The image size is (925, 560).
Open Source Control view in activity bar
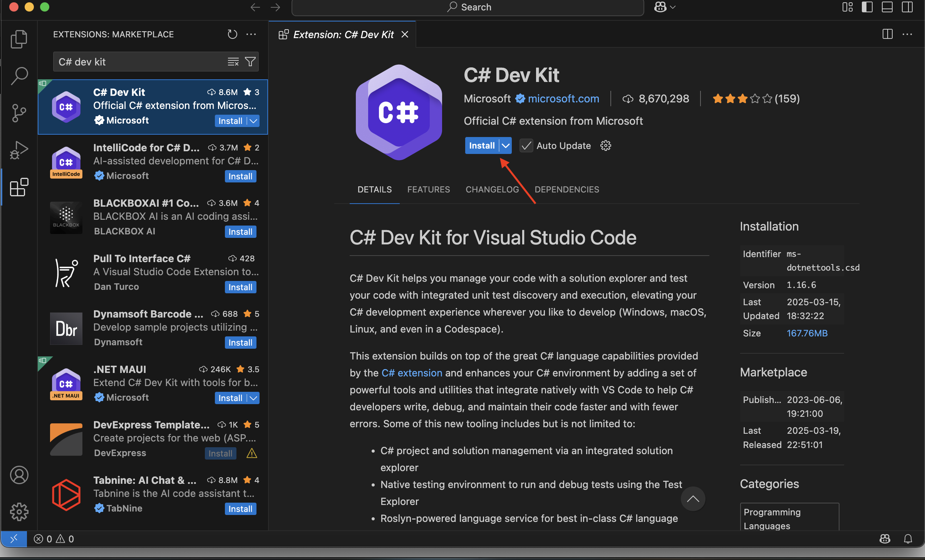[x=19, y=113]
